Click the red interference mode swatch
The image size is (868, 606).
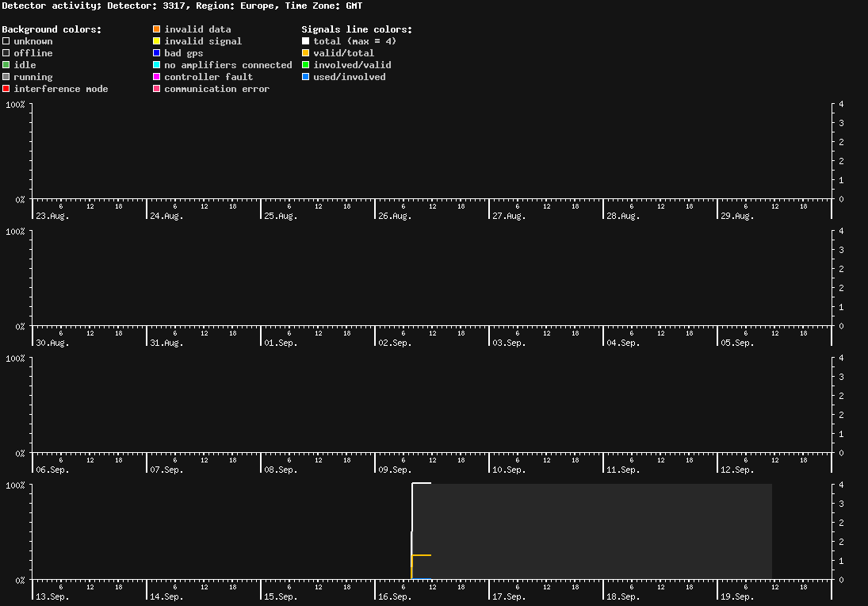6,89
